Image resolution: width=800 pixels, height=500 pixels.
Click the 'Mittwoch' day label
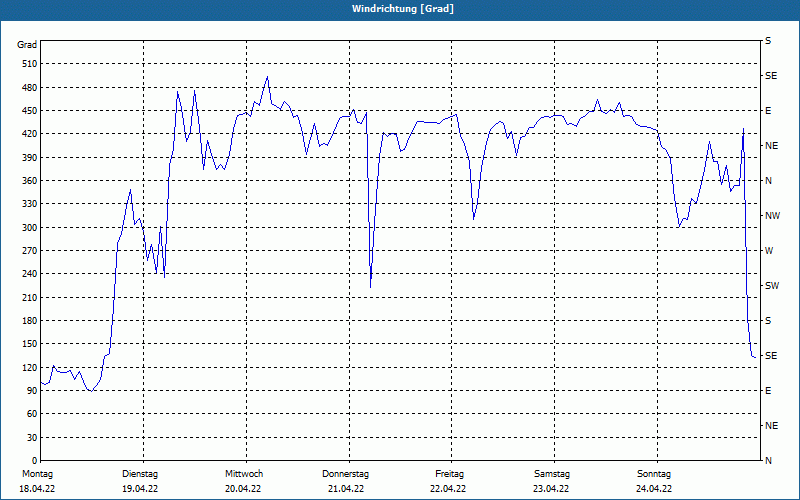244,474
